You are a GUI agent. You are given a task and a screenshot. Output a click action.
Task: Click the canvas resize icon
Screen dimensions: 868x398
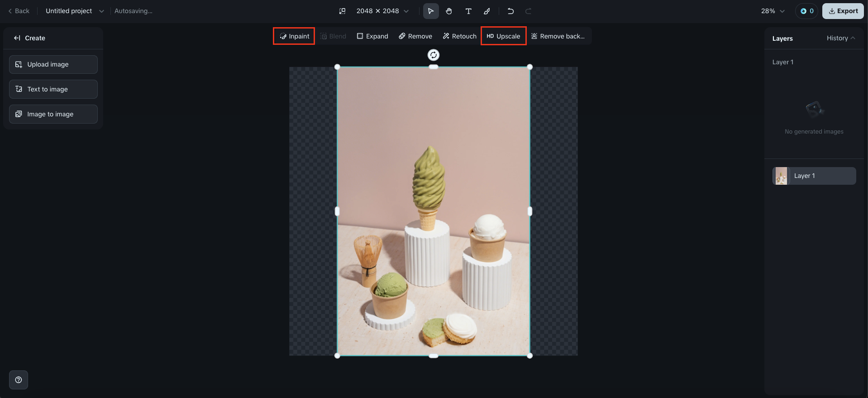(343, 11)
